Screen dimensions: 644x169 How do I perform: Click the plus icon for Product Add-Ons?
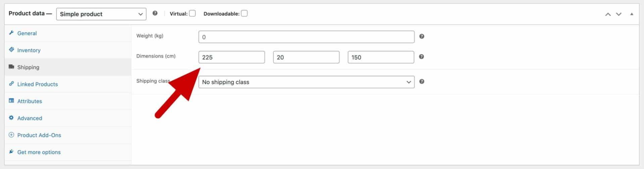click(11, 135)
